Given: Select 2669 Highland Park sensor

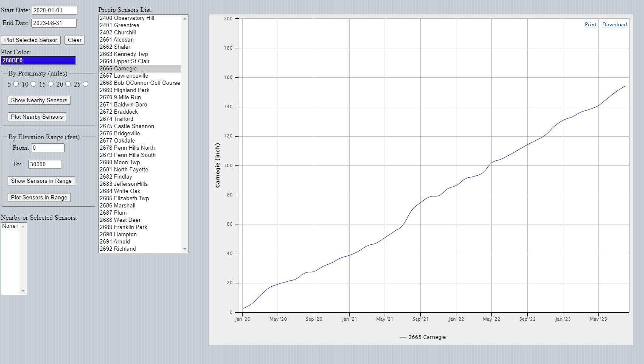Looking at the screenshot, I should coord(124,90).
